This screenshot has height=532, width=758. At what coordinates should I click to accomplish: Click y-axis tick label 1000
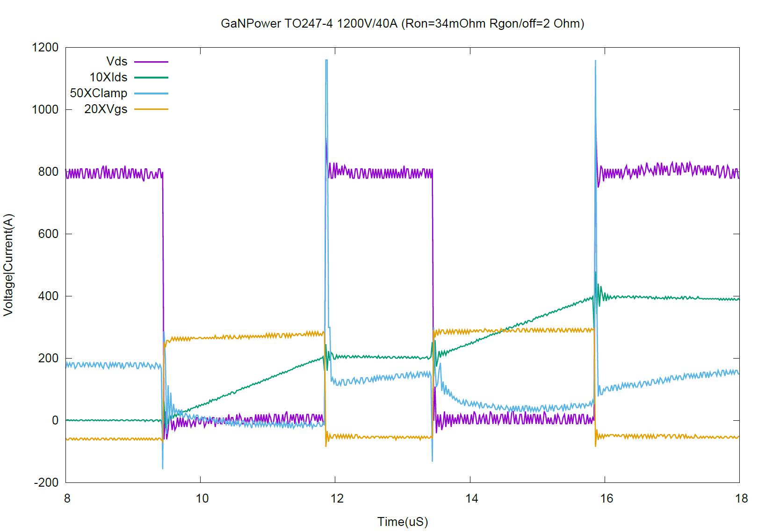point(45,109)
